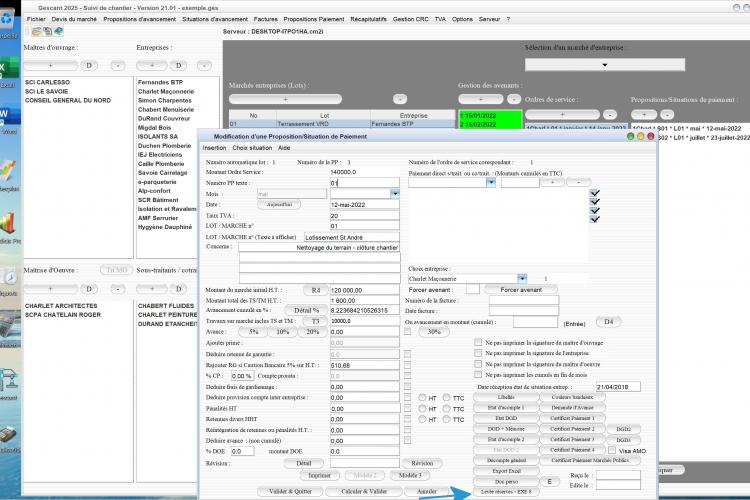The width and height of the screenshot is (750, 500).
Task: Click the Imprimer button in the dialog
Action: coord(320,476)
